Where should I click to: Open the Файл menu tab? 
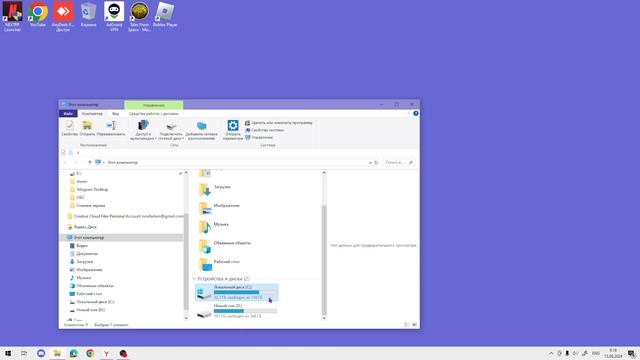tap(68, 113)
